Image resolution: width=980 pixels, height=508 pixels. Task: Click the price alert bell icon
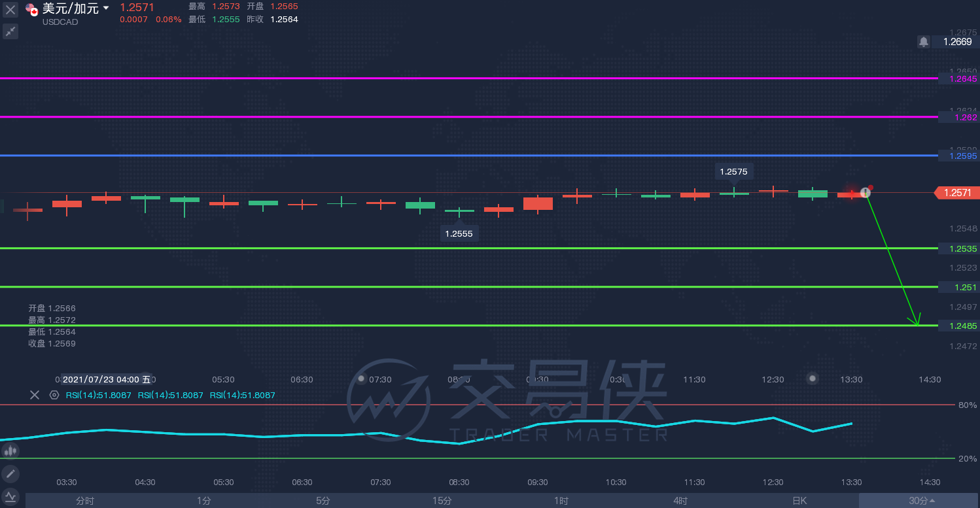click(923, 42)
